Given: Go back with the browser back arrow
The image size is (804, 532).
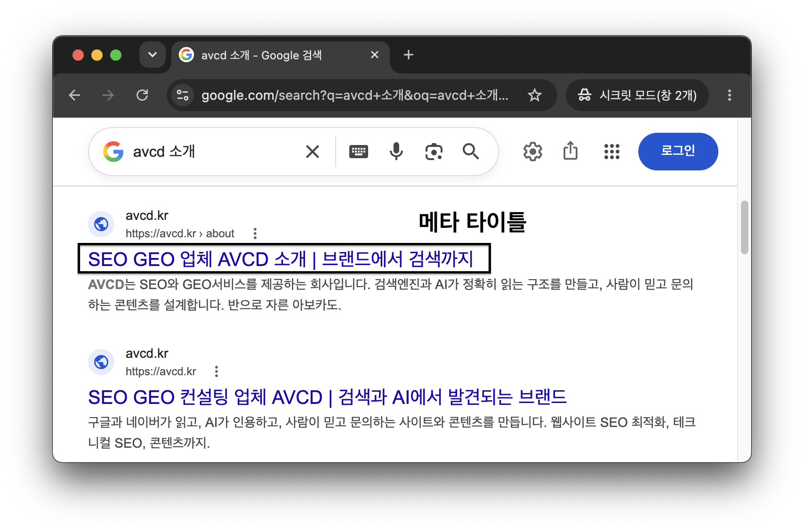Looking at the screenshot, I should tap(75, 96).
